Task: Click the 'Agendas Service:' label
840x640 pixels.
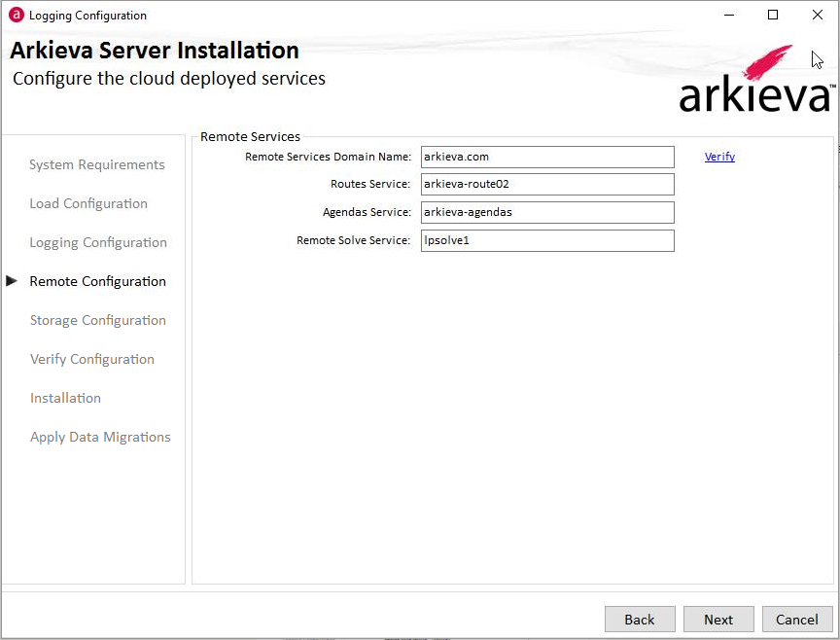Action: [367, 212]
